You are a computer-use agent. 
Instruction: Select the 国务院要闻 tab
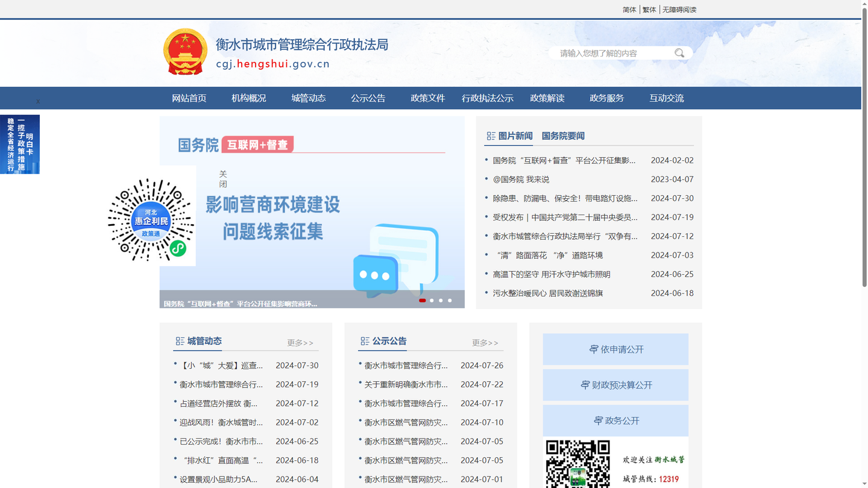pyautogui.click(x=563, y=136)
